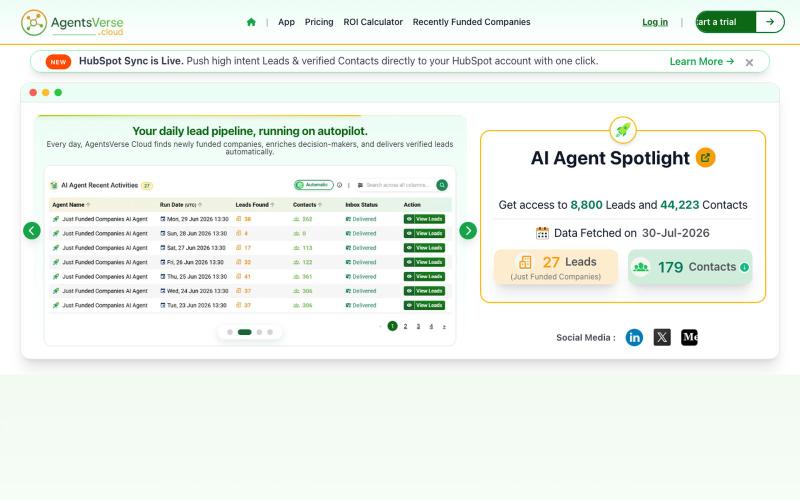Open the App menu item
The height and width of the screenshot is (500, 800).
click(x=286, y=22)
